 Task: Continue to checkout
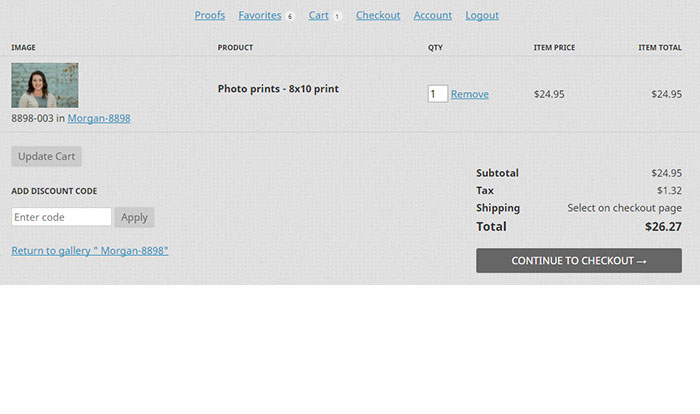(x=579, y=260)
